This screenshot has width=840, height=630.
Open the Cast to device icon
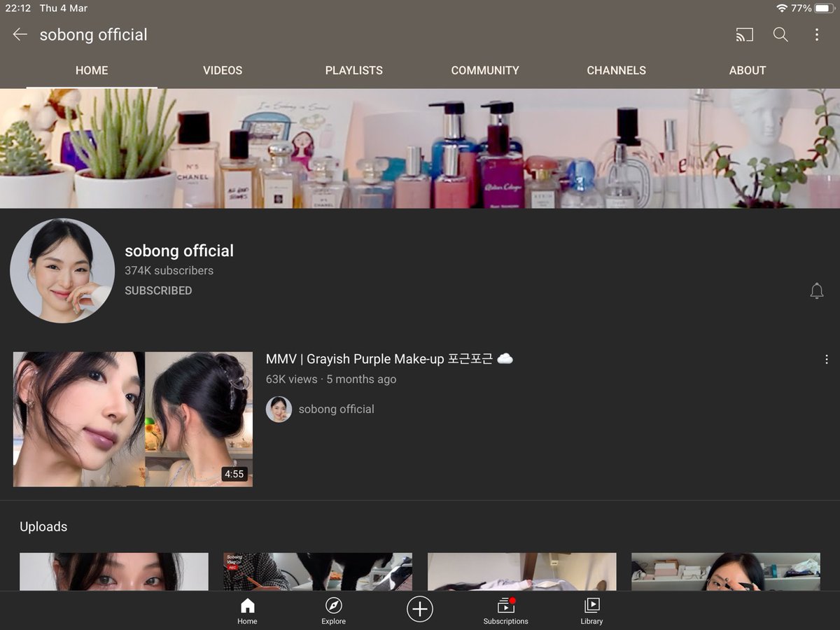[x=745, y=34]
